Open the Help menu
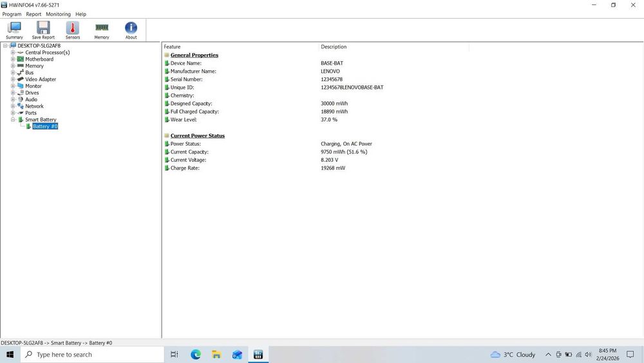 point(81,14)
